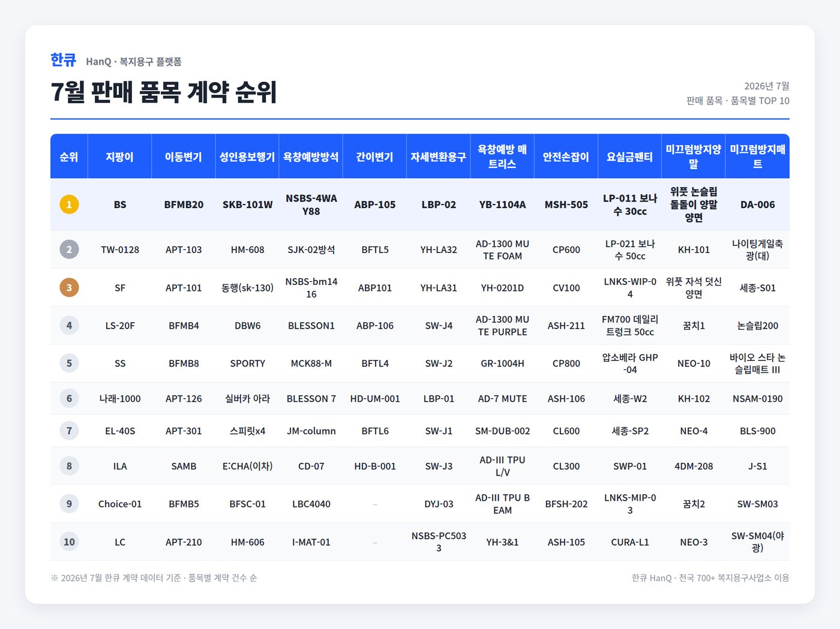Click the rank 5 badge

pos(69,363)
